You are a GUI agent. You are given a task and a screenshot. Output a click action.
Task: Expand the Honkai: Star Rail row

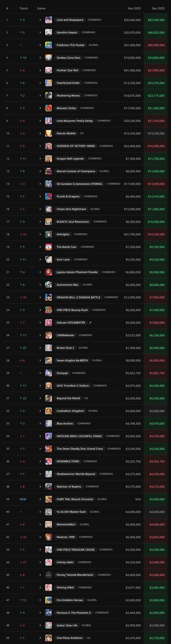(40, 70)
